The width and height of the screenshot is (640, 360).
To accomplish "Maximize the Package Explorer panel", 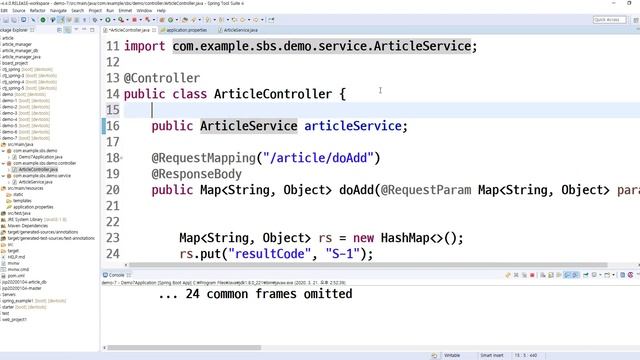I will 92,30.
